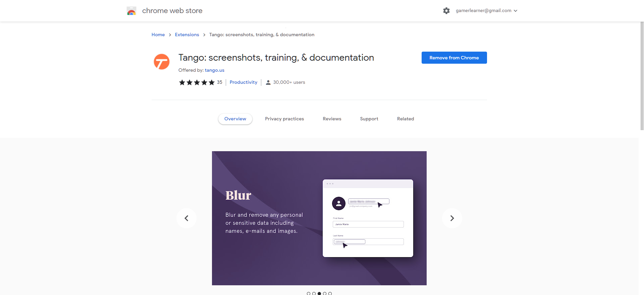Click the chrome web store title text
The height and width of the screenshot is (295, 644).
click(172, 11)
